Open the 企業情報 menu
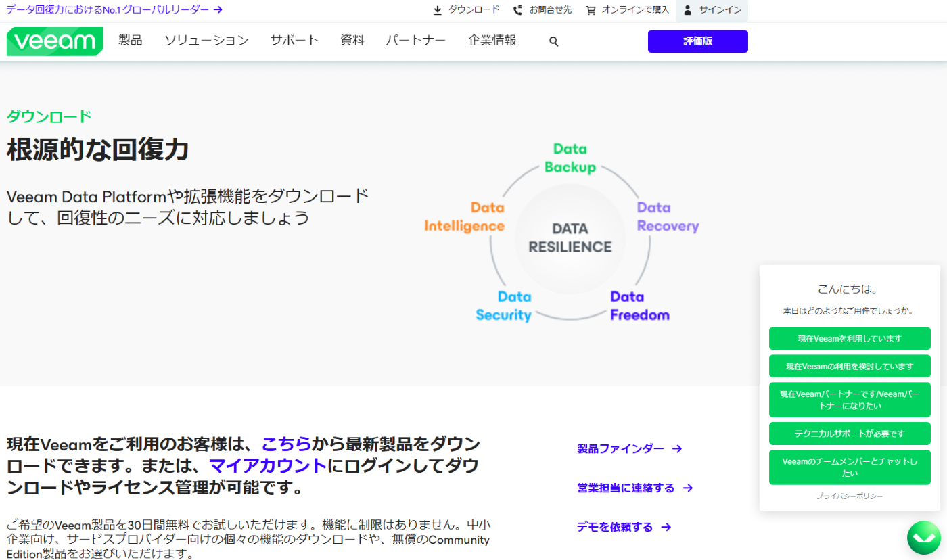Image resolution: width=947 pixels, height=560 pixels. pyautogui.click(x=492, y=41)
